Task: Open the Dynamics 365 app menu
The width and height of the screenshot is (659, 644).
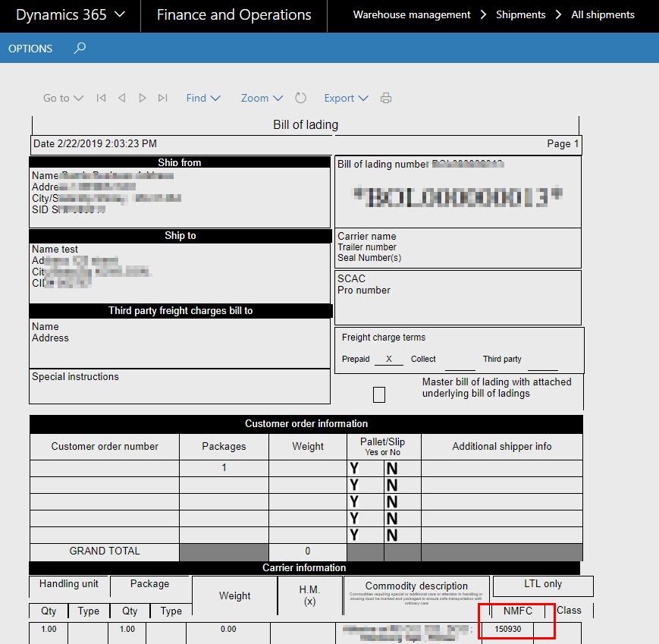Action: (x=70, y=15)
